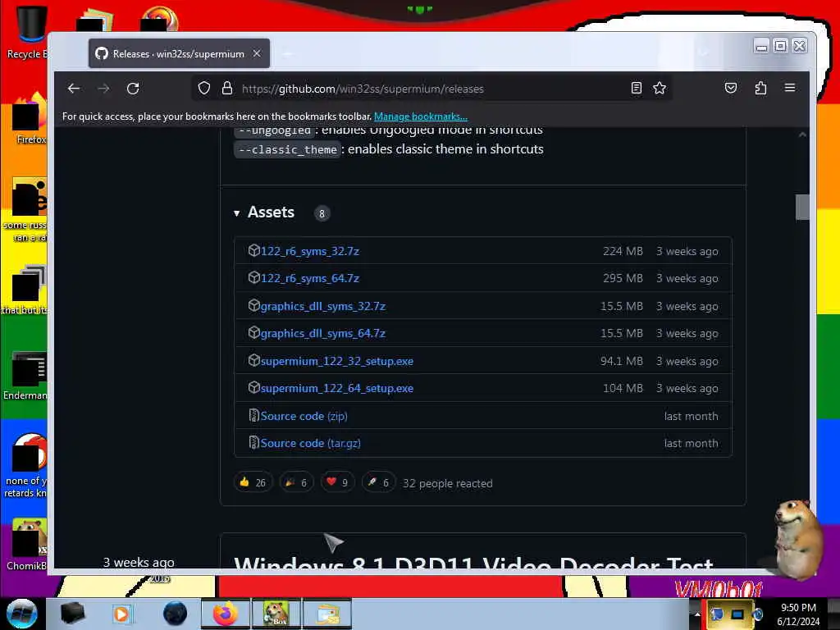Click package icon beside supermium_122_64_setup.exe

tap(254, 388)
